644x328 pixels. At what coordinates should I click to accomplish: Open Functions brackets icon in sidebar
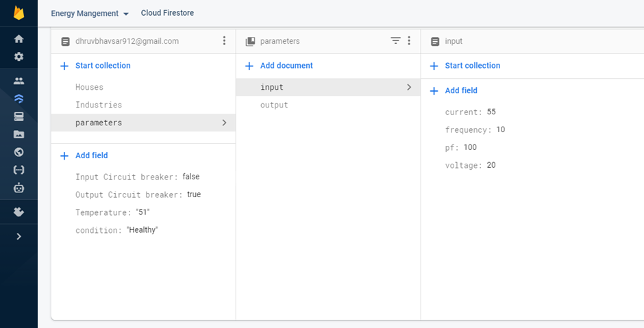18,170
